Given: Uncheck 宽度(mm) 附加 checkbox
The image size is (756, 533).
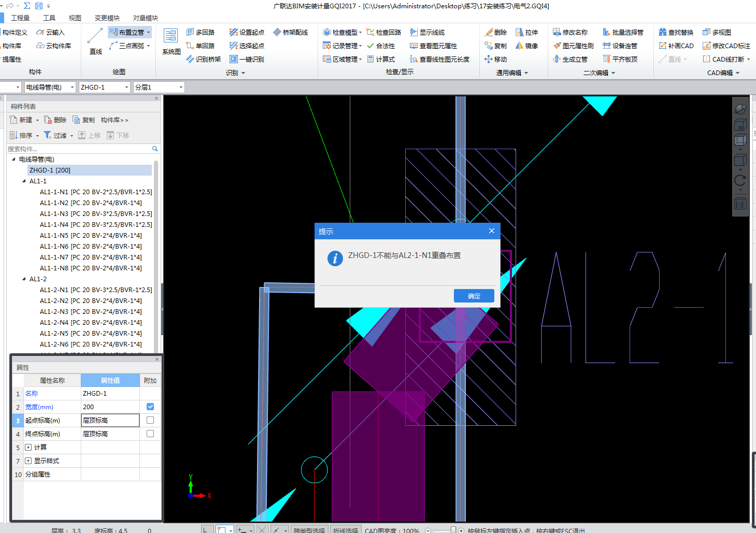Looking at the screenshot, I should pos(150,407).
